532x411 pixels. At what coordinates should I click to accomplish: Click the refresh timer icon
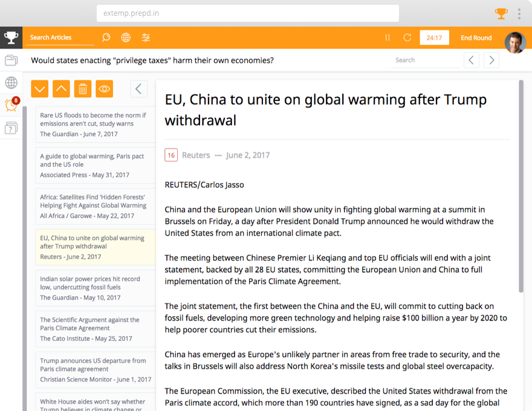[407, 37]
